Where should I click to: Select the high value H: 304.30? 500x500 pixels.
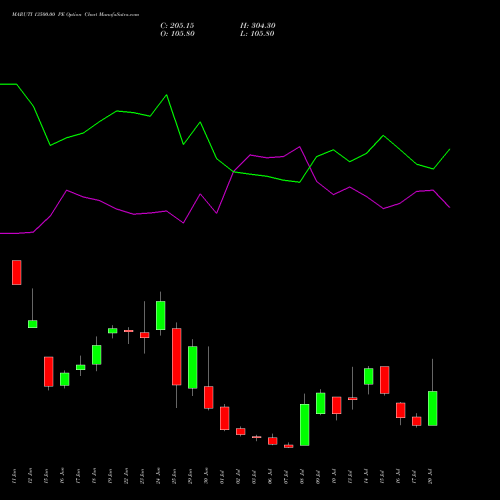258,26
